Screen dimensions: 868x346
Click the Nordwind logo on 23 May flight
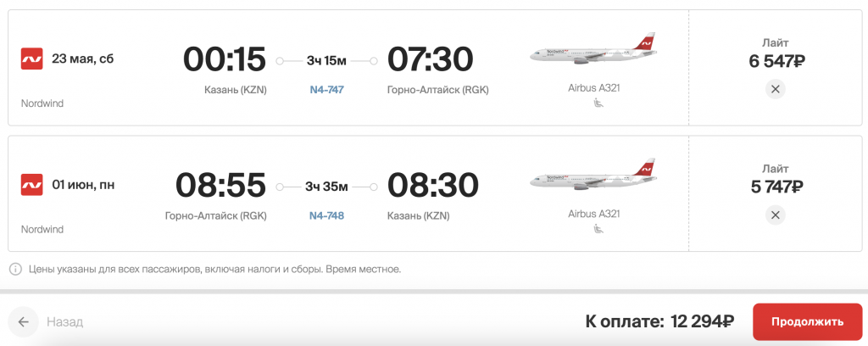[31, 59]
